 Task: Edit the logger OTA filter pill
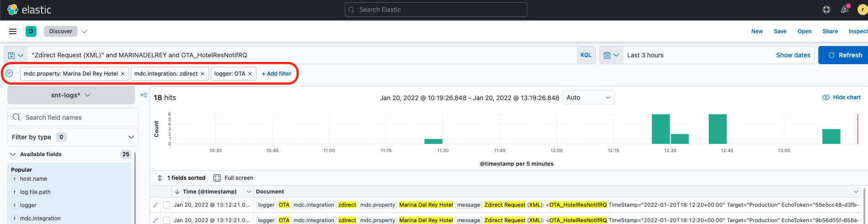click(x=230, y=74)
